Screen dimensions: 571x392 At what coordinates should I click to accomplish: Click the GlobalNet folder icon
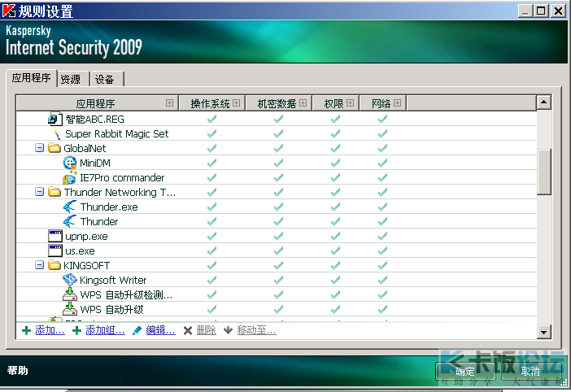(54, 148)
